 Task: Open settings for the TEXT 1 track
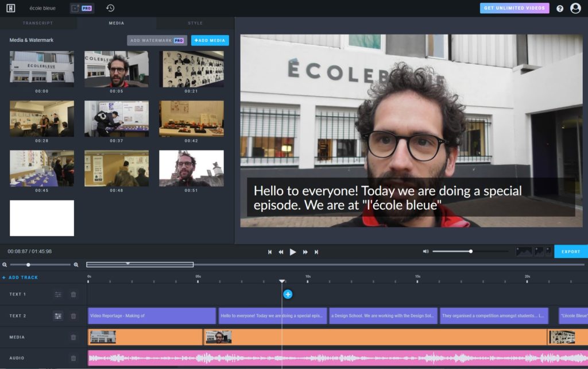coord(58,294)
